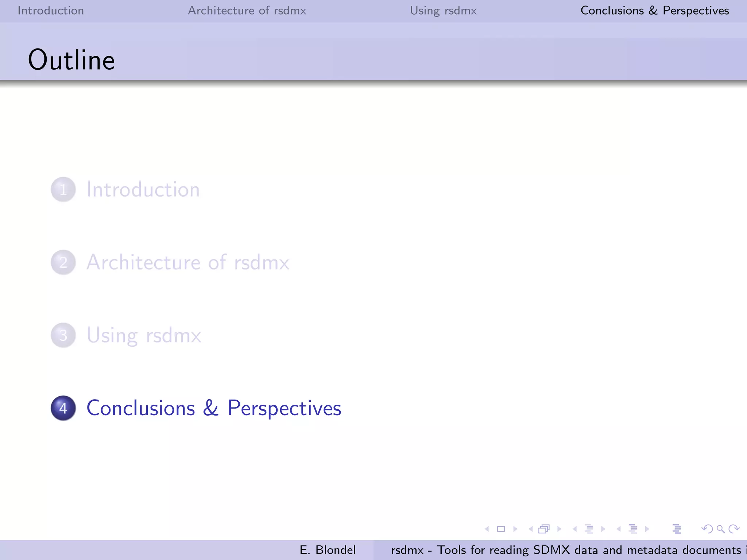The image size is (747, 560).
Task: Click the subsection navigation icon
Action: (x=589, y=529)
